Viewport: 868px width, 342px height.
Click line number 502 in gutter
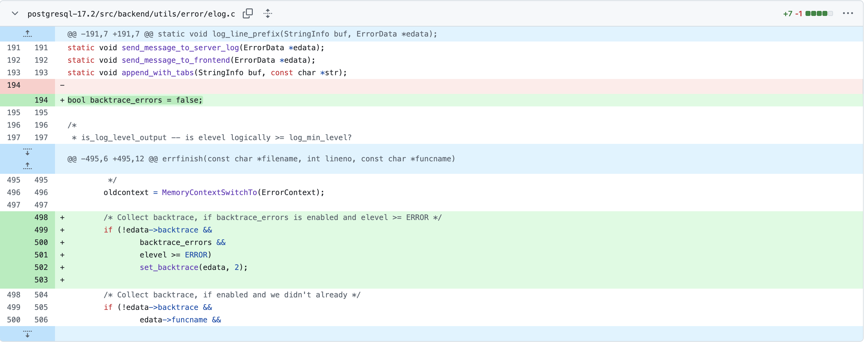coord(41,267)
